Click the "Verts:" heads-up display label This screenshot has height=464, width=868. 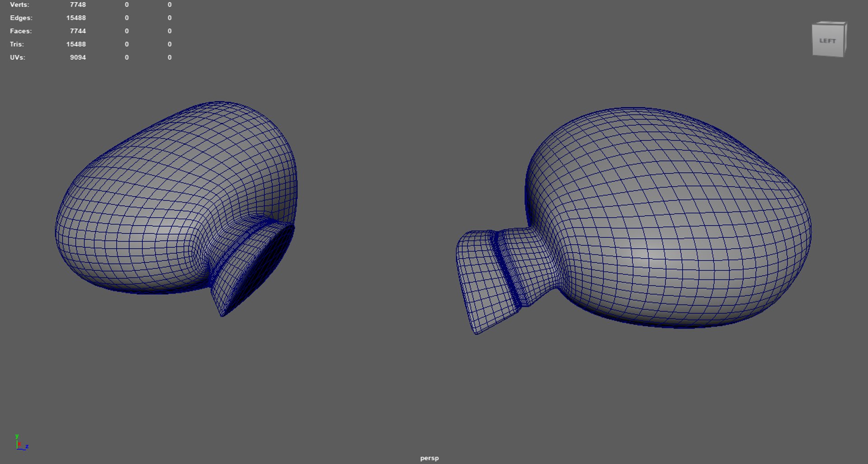[x=19, y=5]
